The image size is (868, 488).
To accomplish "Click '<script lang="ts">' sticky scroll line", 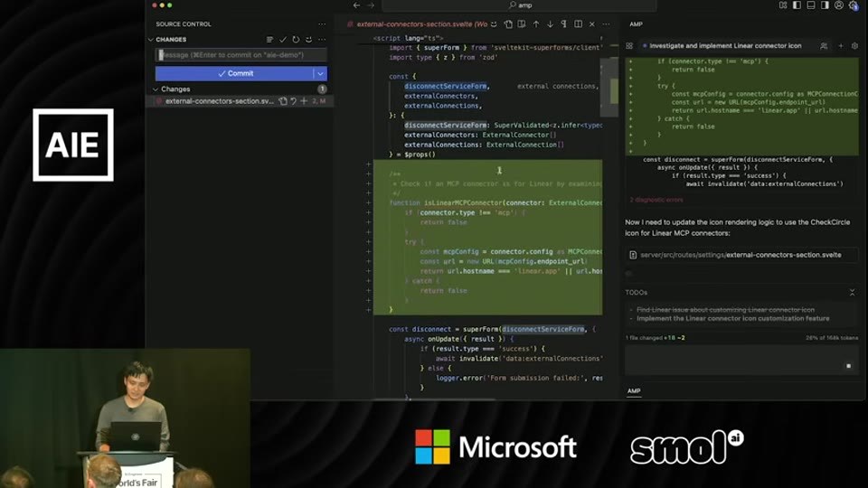I will [408, 38].
